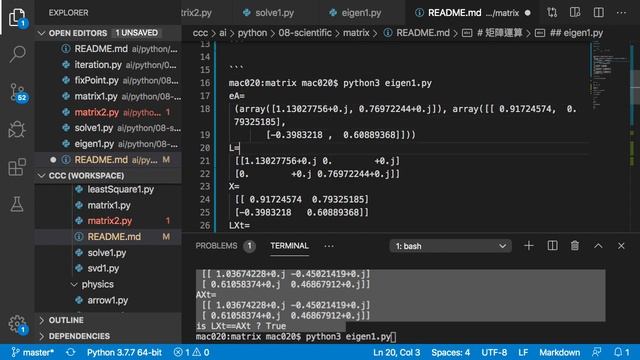Collapse the physics folder

click(x=108, y=284)
